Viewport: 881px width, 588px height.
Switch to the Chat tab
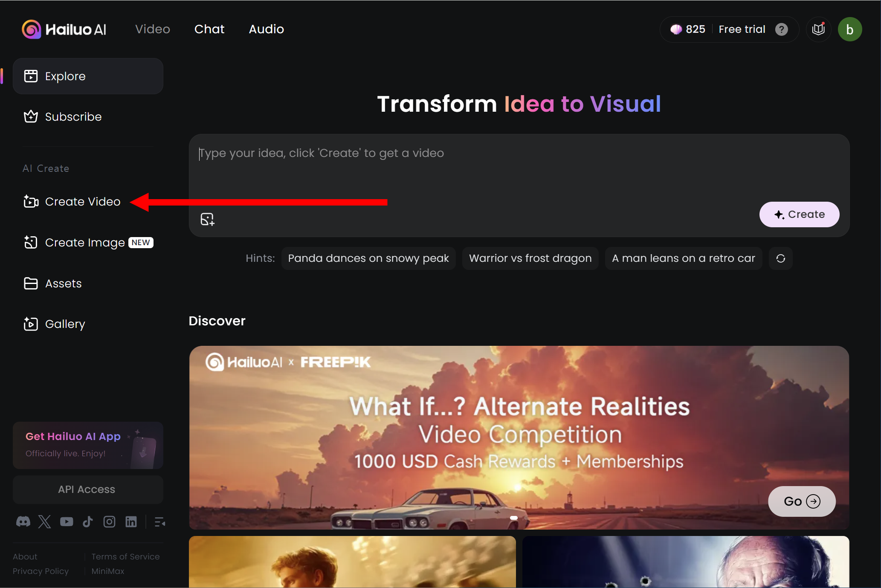click(209, 29)
